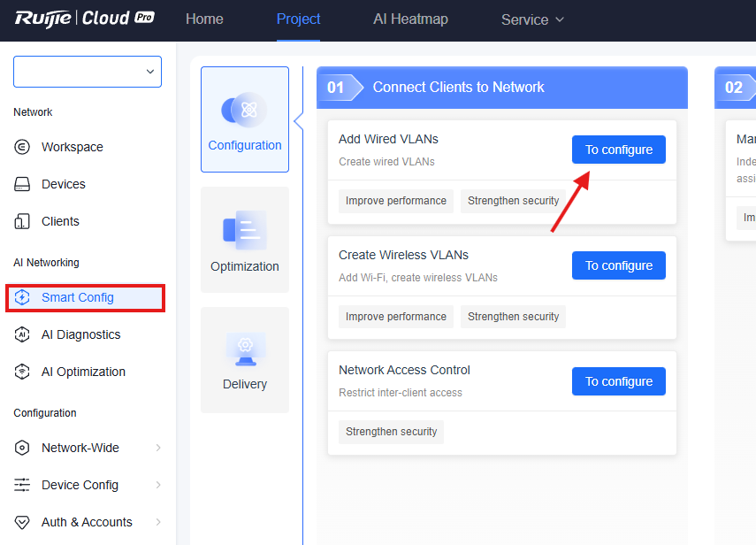
Task: Click the Network-Wide hexagon icon
Action: [x=23, y=448]
